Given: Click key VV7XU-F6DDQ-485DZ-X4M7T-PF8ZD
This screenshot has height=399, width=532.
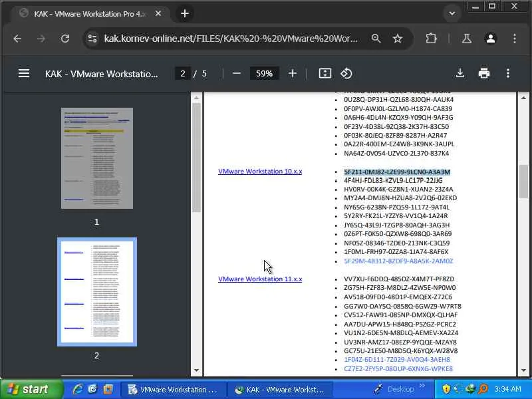Looking at the screenshot, I should click(x=399, y=279).
